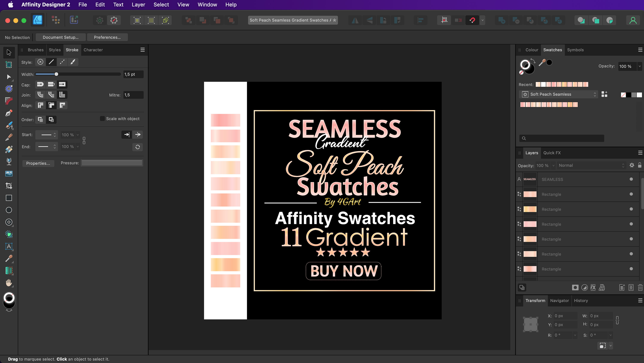Select the Pen tool
The width and height of the screenshot is (644, 363).
[x=9, y=113]
